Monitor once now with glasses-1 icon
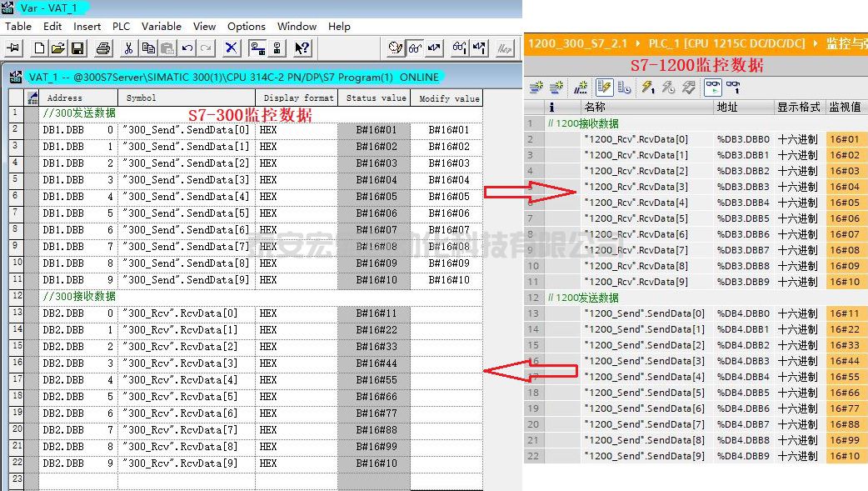The width and height of the screenshot is (868, 491). (x=733, y=87)
